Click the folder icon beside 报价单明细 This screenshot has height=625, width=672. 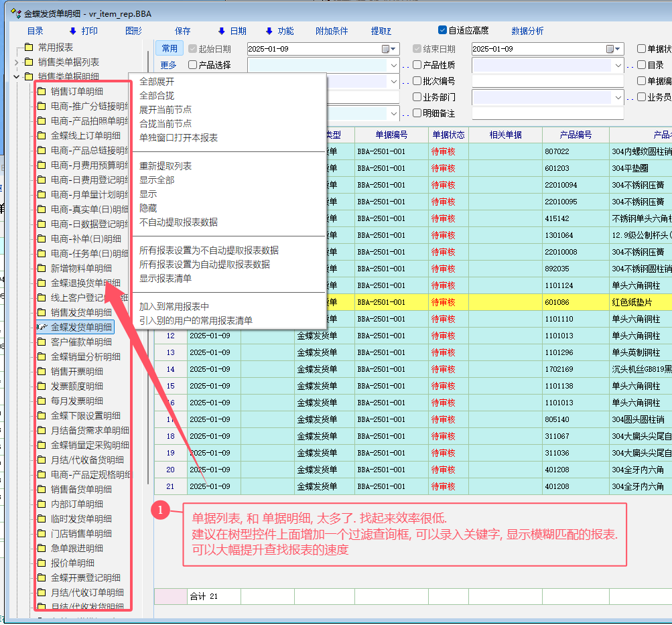tap(42, 563)
